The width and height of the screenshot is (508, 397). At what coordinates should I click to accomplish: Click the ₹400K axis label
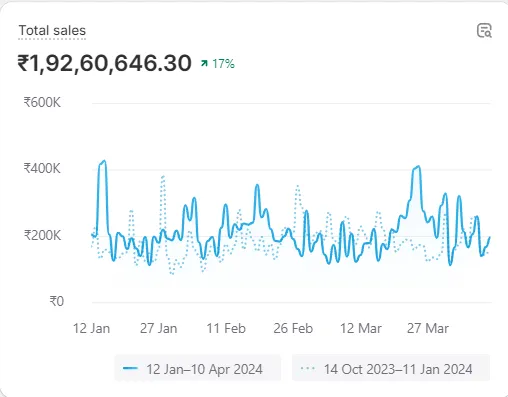[42, 168]
